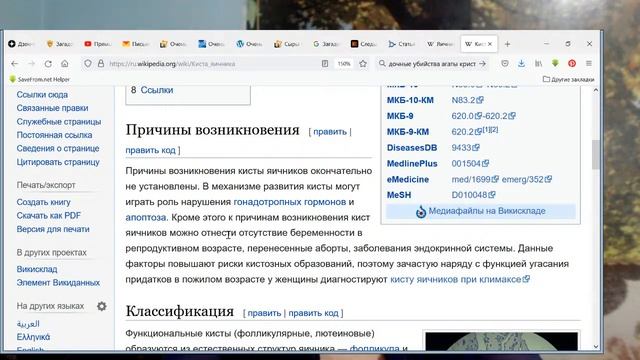
Task: Open Версия для печати link
Action: 53,229
